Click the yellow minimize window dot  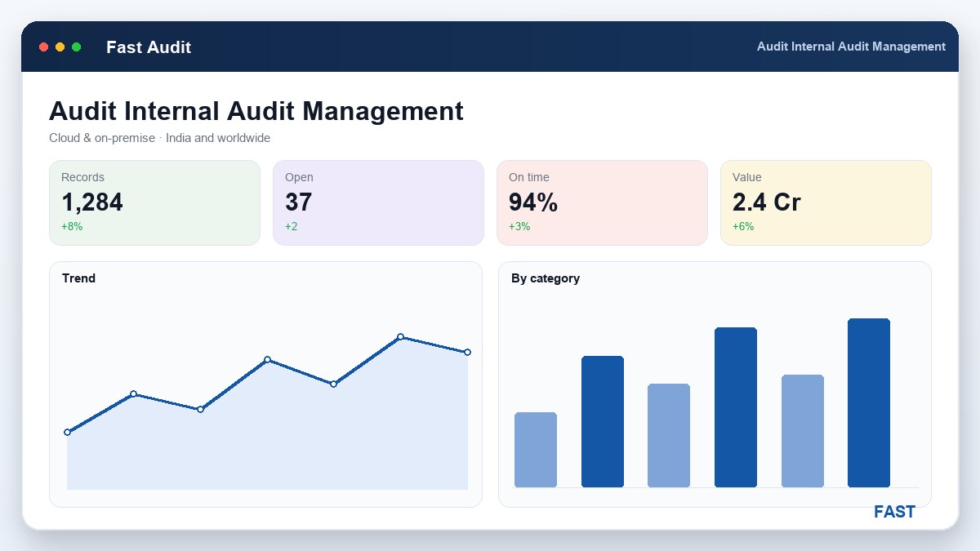click(x=60, y=47)
